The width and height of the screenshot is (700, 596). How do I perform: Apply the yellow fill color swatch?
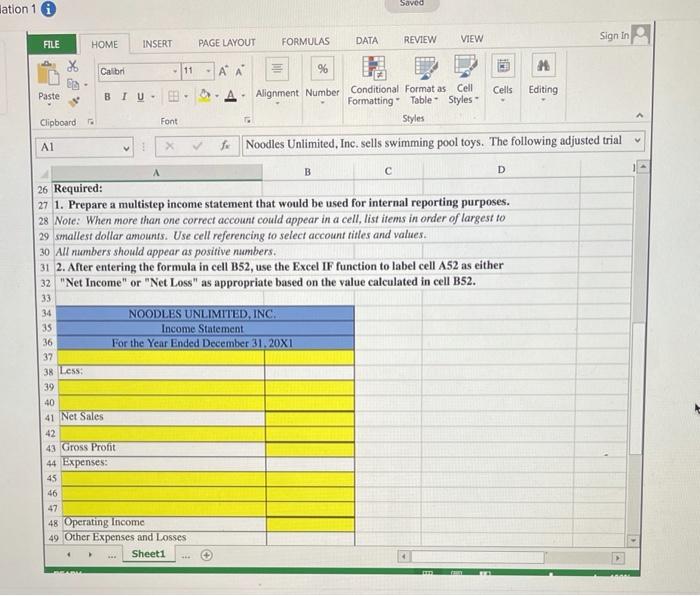tap(204, 96)
